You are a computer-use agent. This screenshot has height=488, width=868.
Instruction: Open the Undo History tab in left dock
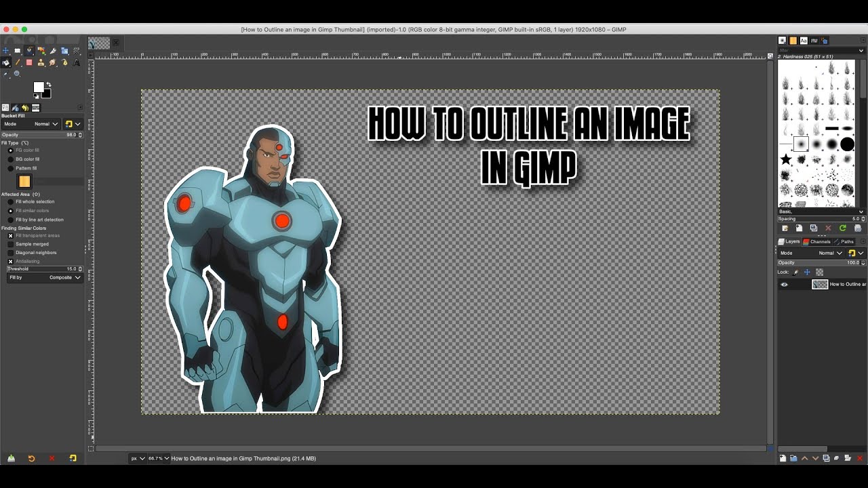pos(26,108)
